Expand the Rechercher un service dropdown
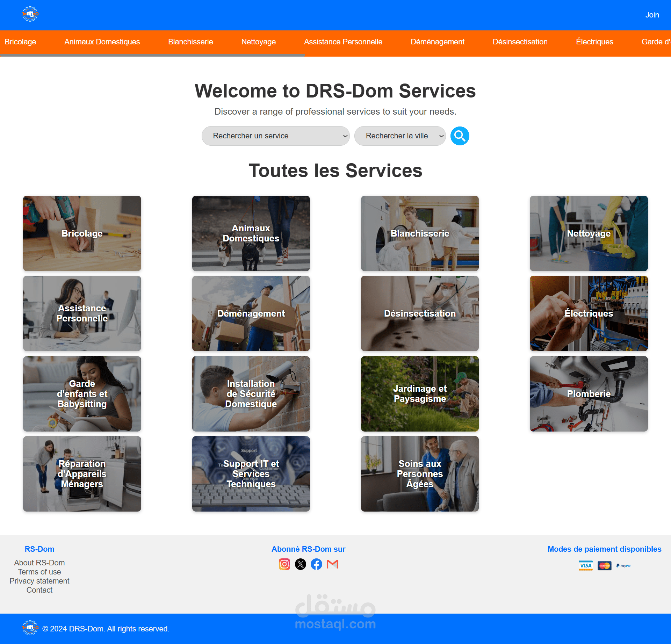Viewport: 671px width, 644px height. (x=276, y=136)
